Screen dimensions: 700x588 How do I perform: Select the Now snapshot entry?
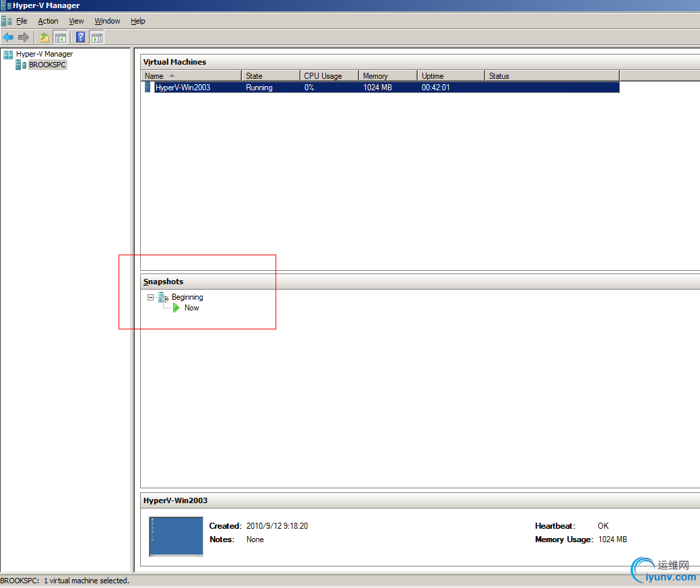192,308
